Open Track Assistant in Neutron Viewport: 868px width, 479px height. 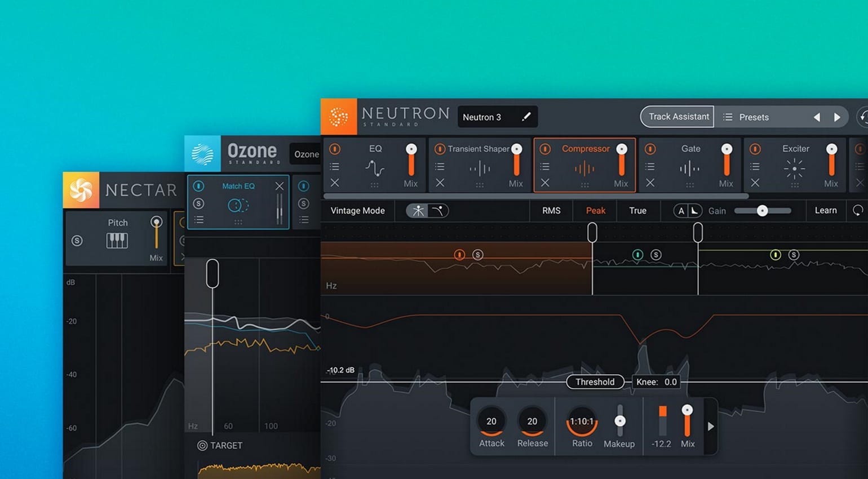pos(678,117)
